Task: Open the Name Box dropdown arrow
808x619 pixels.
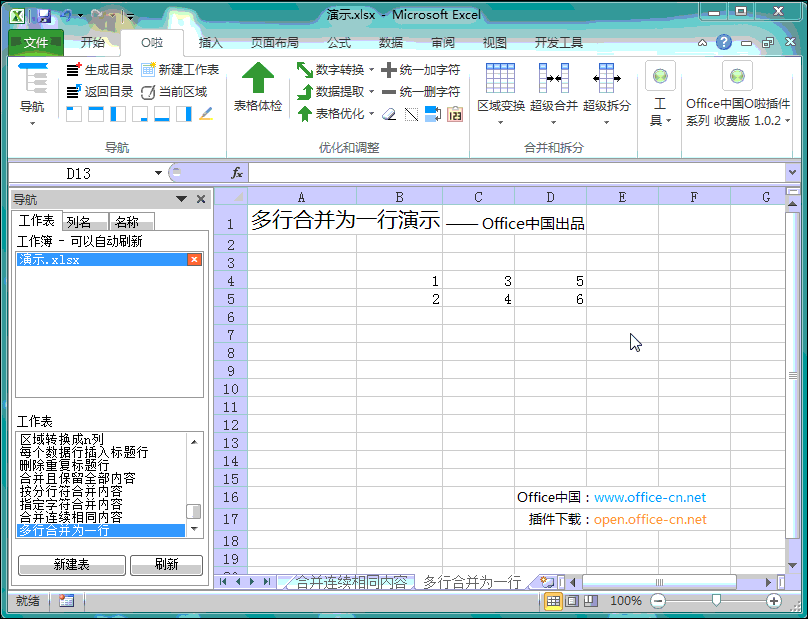Action: point(158,173)
